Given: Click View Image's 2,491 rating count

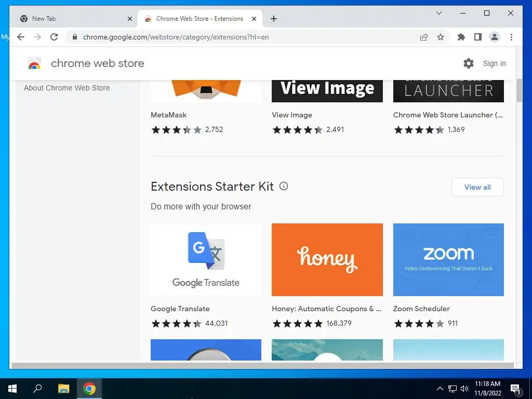Looking at the screenshot, I should 335,129.
